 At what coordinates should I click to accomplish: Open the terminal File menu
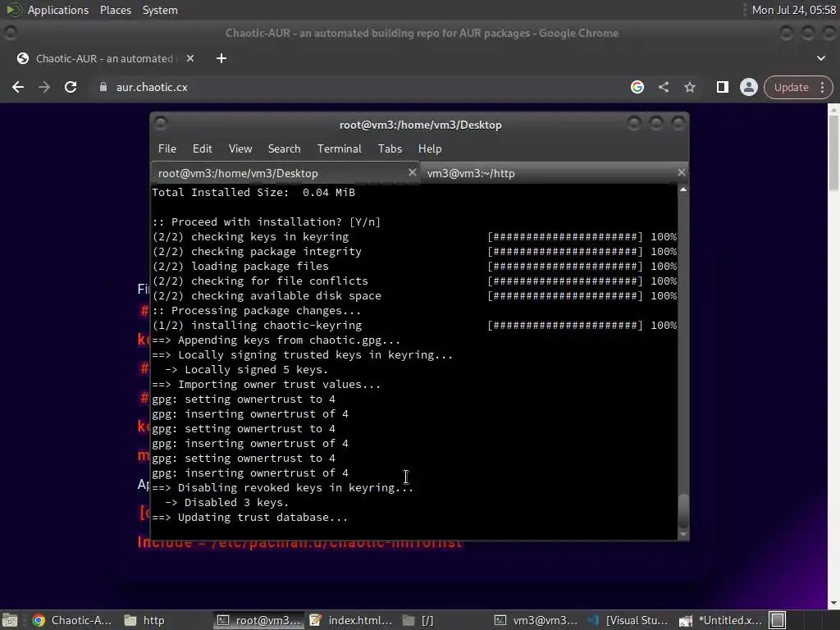click(x=167, y=149)
